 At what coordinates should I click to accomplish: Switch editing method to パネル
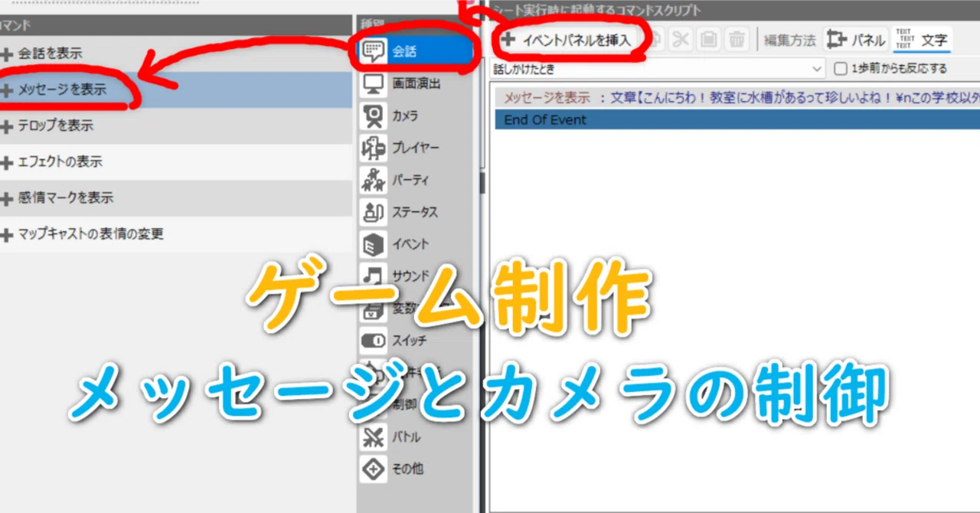coord(856,40)
